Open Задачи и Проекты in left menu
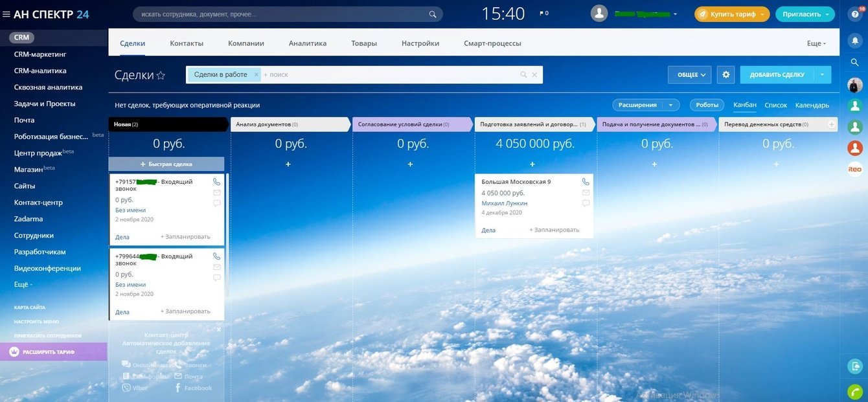 point(45,104)
